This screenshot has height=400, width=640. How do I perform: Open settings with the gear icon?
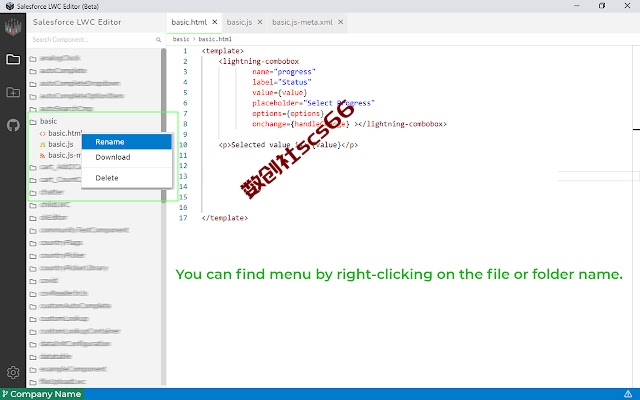pos(13,372)
